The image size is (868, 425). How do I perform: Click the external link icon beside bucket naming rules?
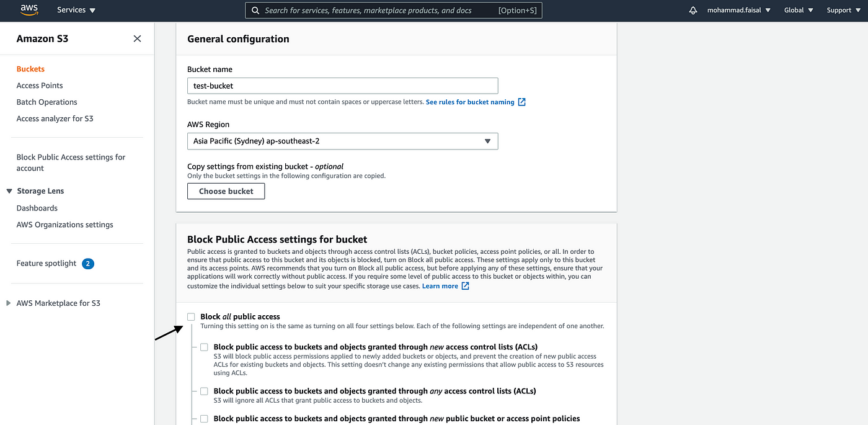(x=521, y=102)
